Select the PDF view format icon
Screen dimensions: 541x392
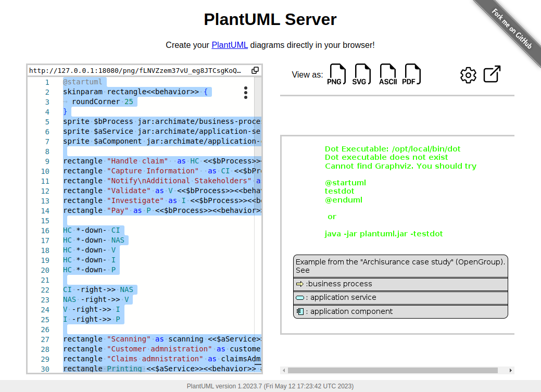pyautogui.click(x=412, y=74)
